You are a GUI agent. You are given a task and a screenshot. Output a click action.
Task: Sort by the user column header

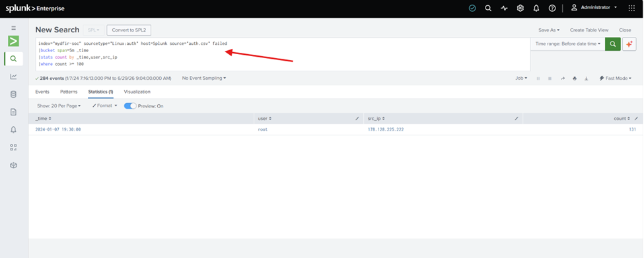pyautogui.click(x=264, y=119)
